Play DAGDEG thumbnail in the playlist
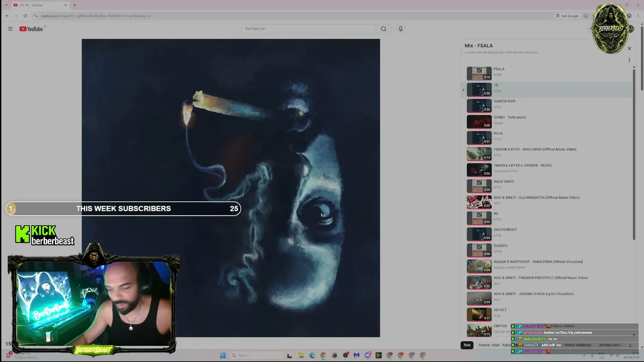 (x=479, y=250)
